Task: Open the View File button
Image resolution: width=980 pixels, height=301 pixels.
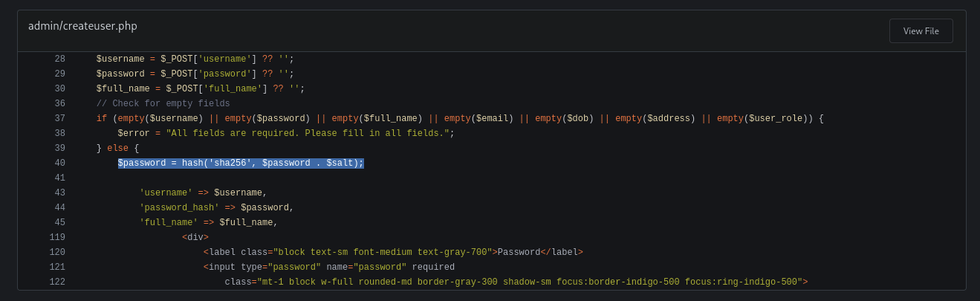Action: click(x=921, y=31)
